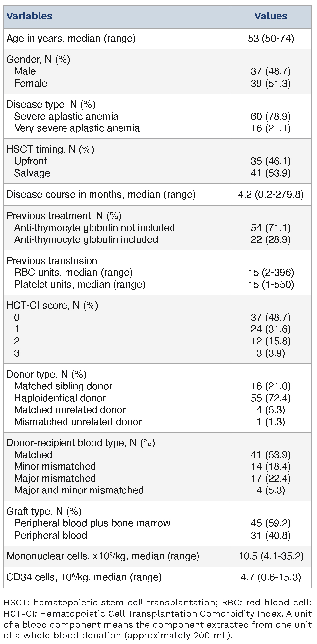
Task: Click the HCT-CI score, N (%) heading
Action: 52,305
